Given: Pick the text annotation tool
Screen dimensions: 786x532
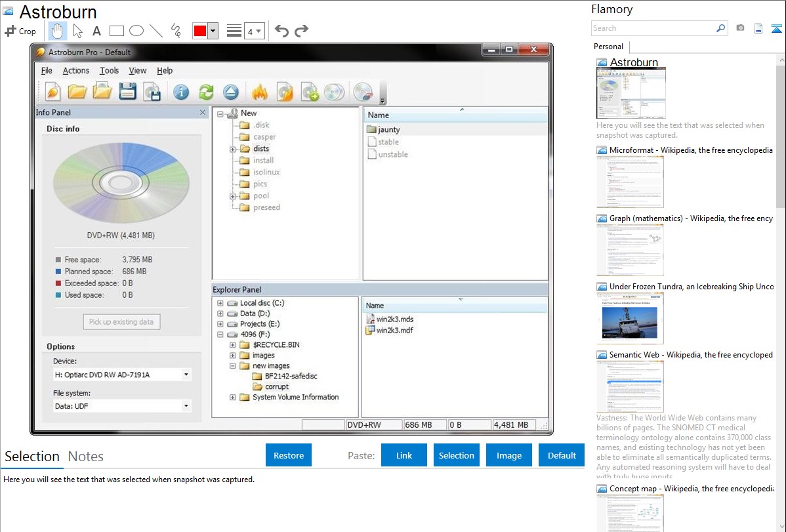Looking at the screenshot, I should 96,31.
